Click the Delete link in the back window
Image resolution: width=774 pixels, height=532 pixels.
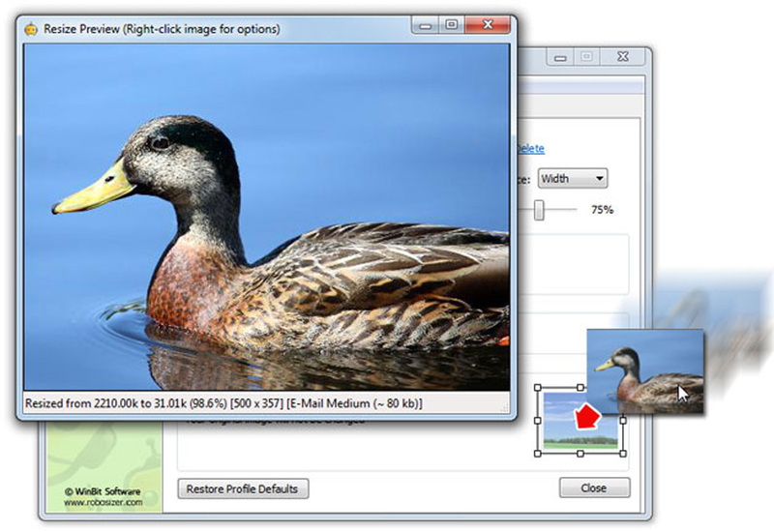coord(530,149)
